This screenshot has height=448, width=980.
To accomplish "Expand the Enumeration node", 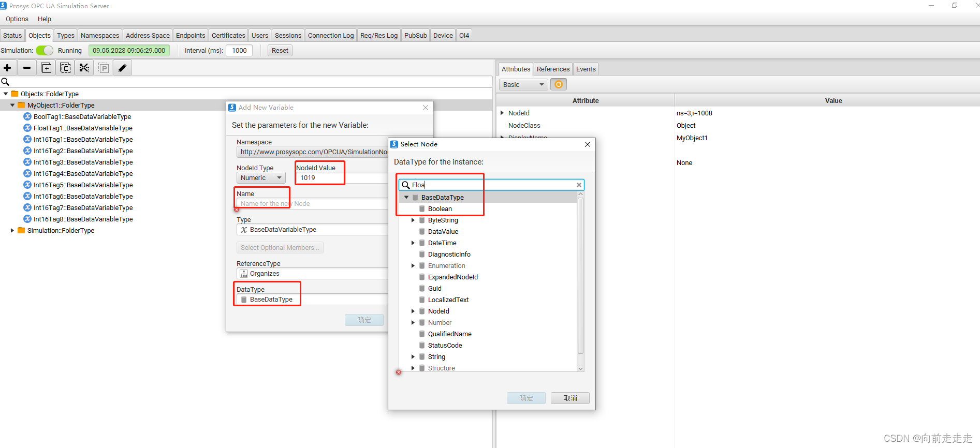I will [413, 266].
